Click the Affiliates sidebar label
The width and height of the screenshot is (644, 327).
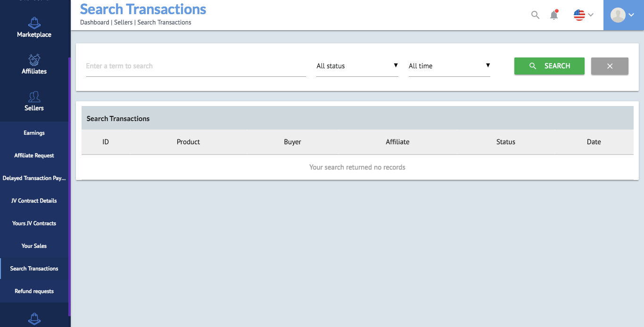coord(34,71)
